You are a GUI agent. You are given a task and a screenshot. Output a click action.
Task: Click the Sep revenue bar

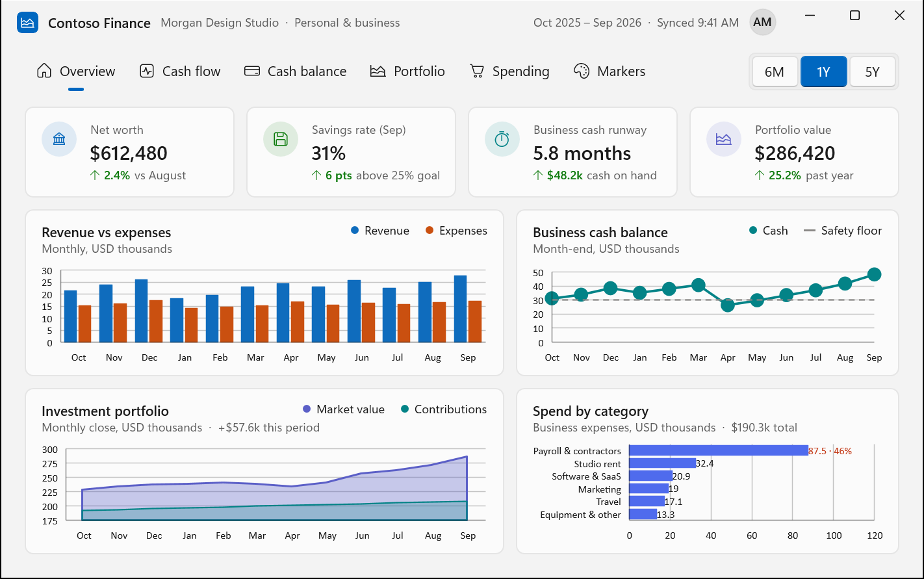pyautogui.click(x=461, y=309)
